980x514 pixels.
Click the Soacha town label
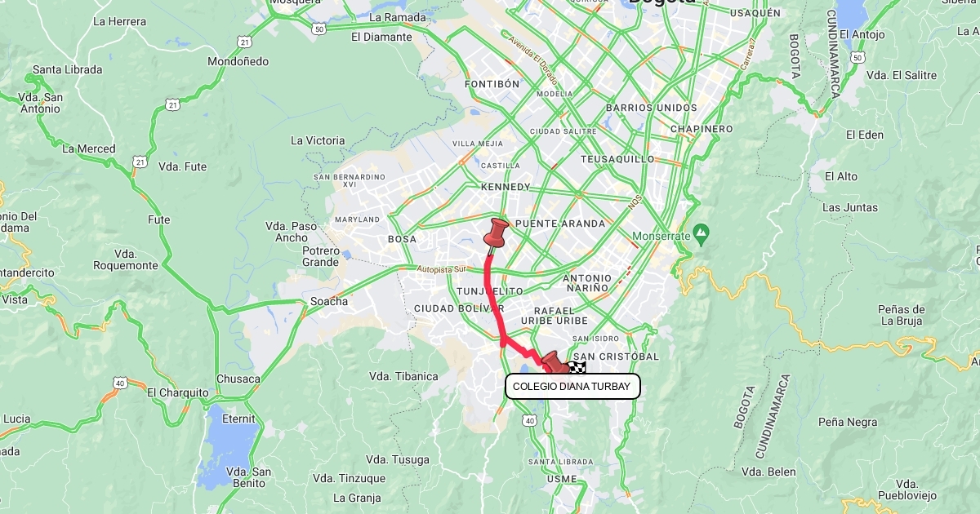click(328, 301)
